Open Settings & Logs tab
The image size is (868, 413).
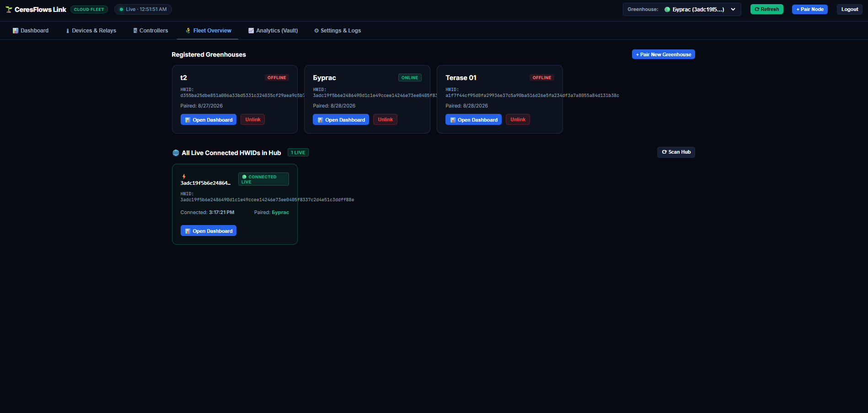coord(338,31)
